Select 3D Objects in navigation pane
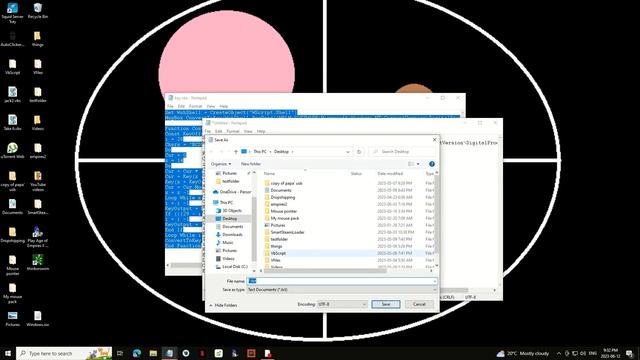Viewport: 640px width, 360px height. 229,211
